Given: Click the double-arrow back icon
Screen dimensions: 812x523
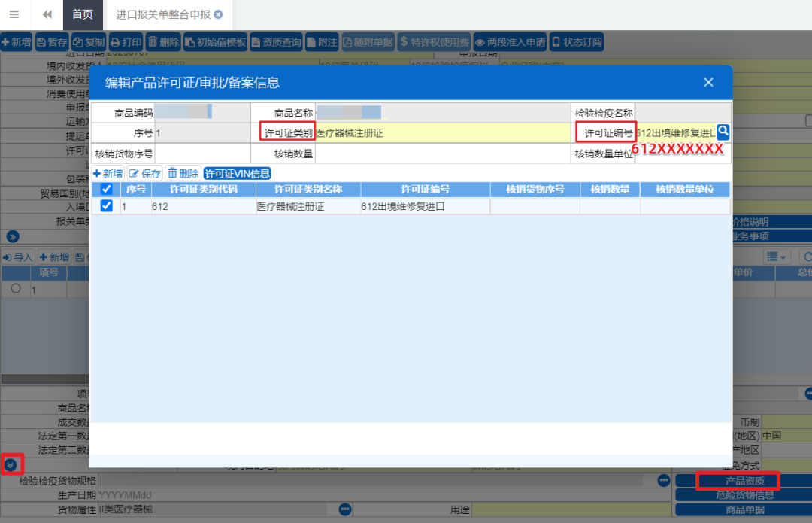Looking at the screenshot, I should 47,14.
